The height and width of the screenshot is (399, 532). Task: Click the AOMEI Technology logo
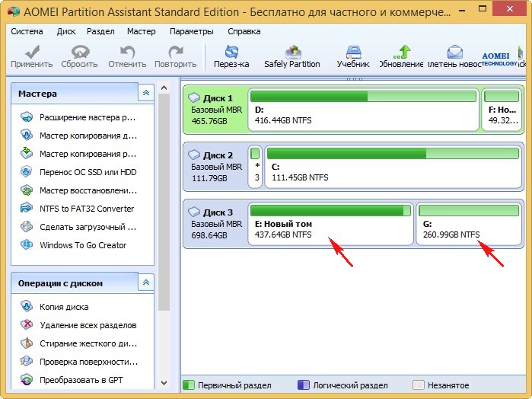click(x=499, y=59)
